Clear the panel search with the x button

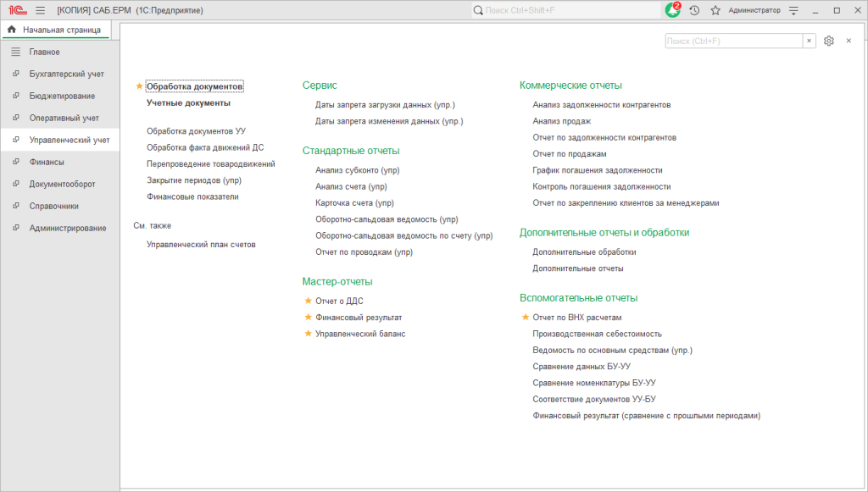click(x=810, y=41)
